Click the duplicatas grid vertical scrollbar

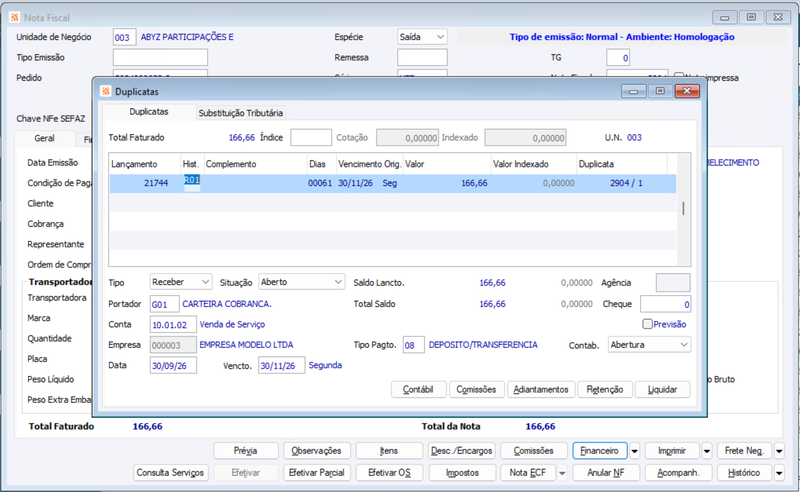click(x=683, y=209)
